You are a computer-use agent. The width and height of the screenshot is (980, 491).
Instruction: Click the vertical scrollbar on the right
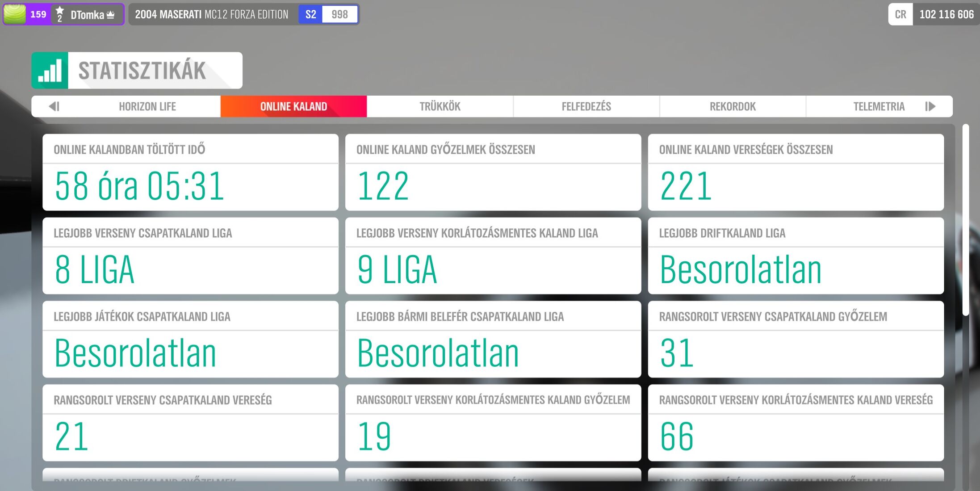[x=966, y=220]
